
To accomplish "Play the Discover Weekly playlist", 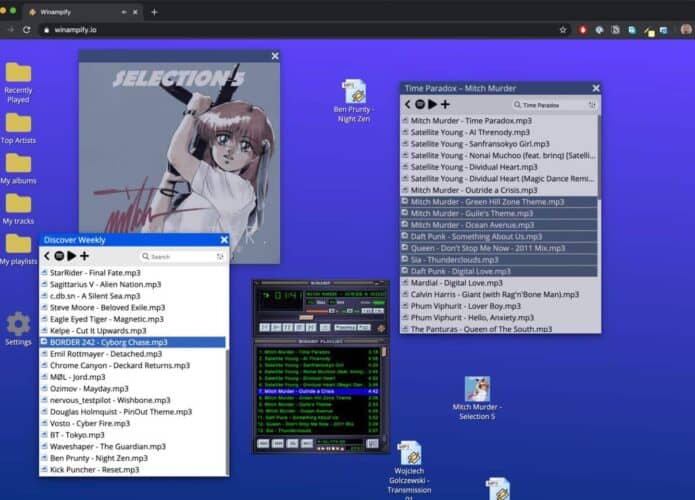I will (x=71, y=256).
